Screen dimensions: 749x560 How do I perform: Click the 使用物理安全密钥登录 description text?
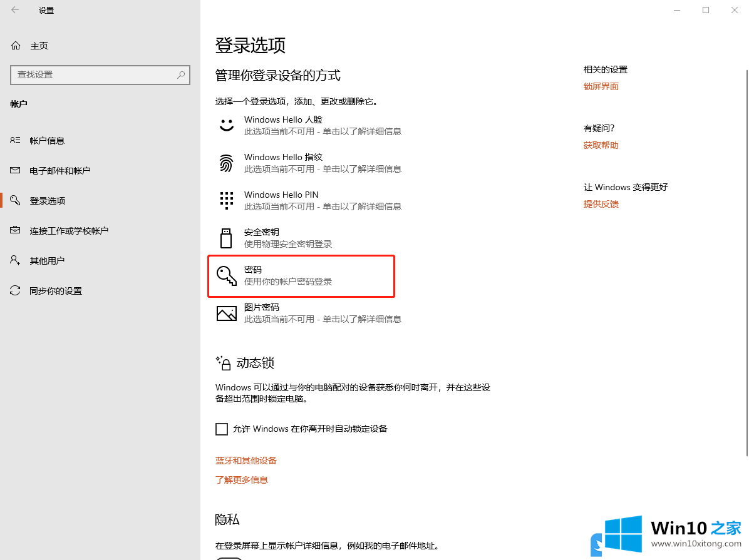pyautogui.click(x=288, y=244)
